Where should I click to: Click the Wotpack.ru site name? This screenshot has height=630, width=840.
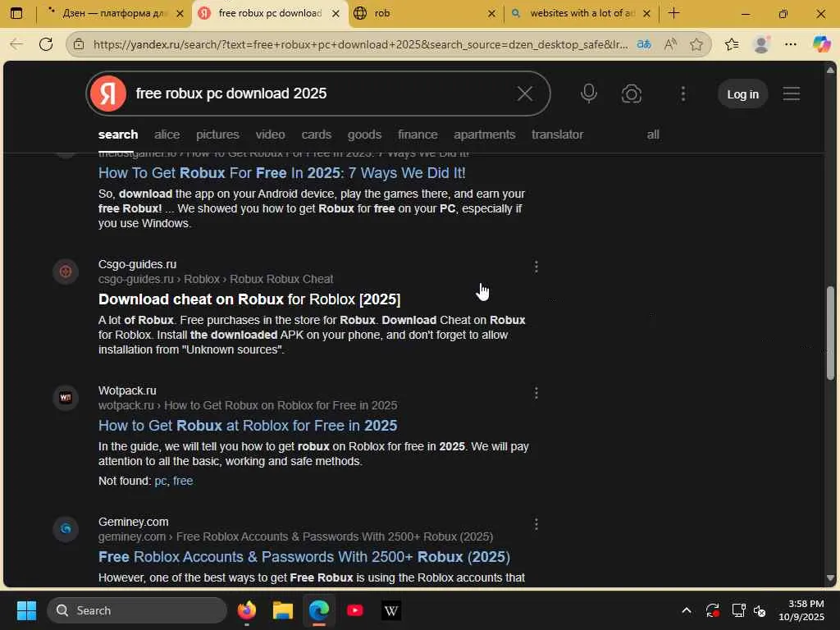pos(127,390)
